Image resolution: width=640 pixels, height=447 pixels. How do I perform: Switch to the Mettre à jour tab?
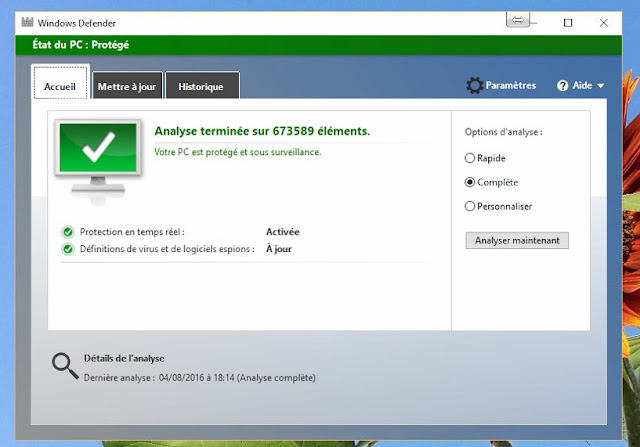coord(127,85)
